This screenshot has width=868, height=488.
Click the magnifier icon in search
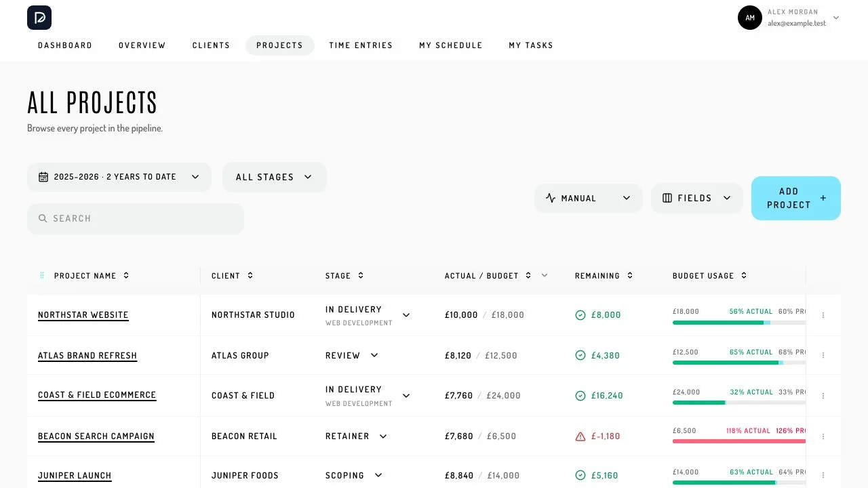click(x=43, y=218)
